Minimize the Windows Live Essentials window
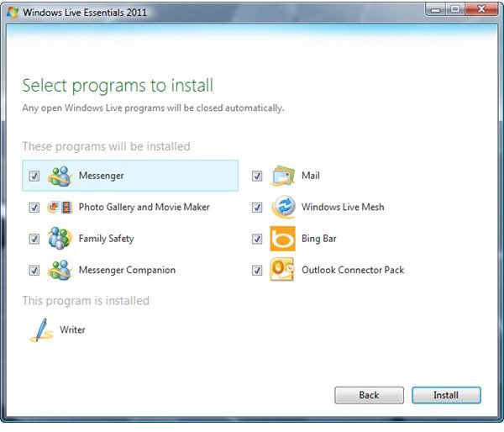Screen dimensions: 504x432 [435, 9]
